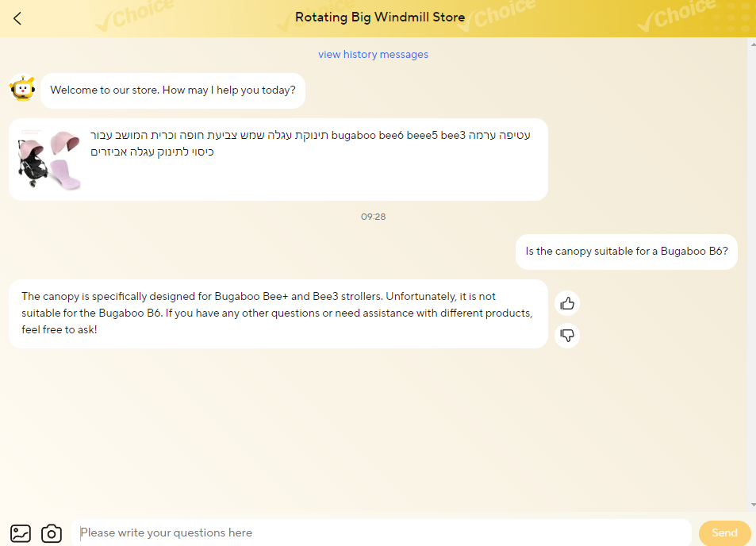Click the scrollbar up arrow
This screenshot has width=756, height=546.
point(751,44)
